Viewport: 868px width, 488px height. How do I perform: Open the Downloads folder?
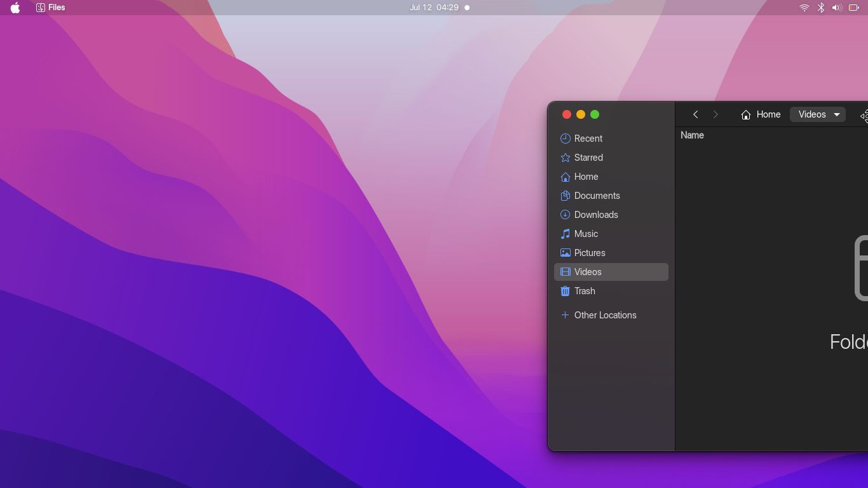click(x=595, y=214)
